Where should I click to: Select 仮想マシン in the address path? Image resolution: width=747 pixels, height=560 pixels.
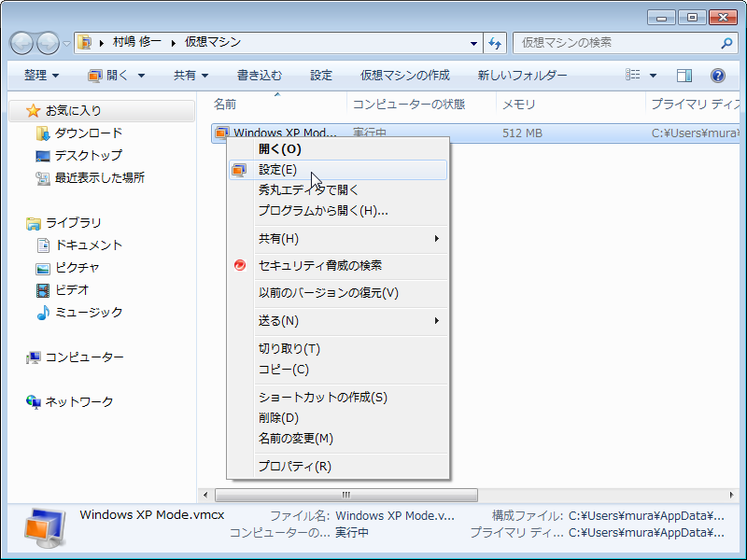click(213, 42)
